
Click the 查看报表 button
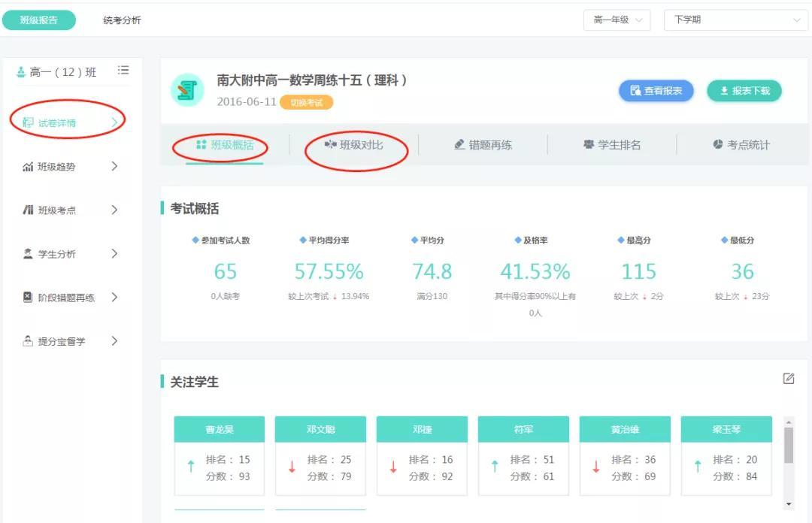[x=656, y=91]
